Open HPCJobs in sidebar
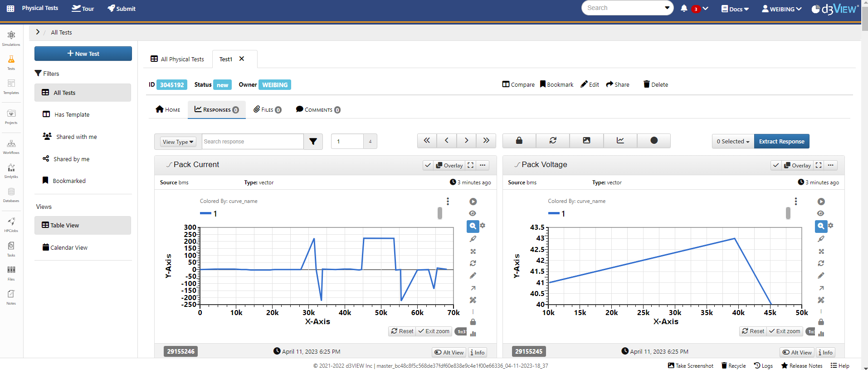 point(11,225)
